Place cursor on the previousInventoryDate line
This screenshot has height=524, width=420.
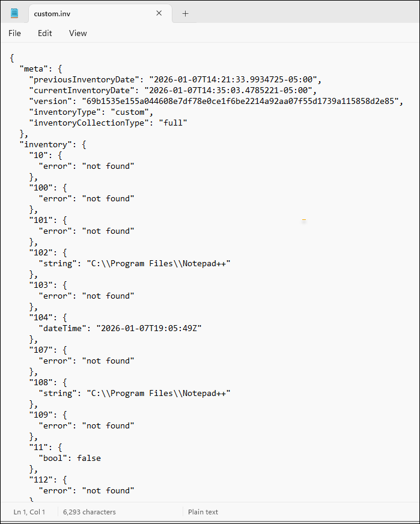click(x=175, y=79)
